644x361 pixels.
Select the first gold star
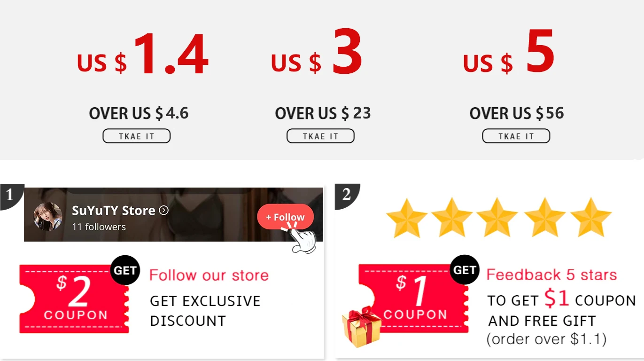[x=406, y=218]
